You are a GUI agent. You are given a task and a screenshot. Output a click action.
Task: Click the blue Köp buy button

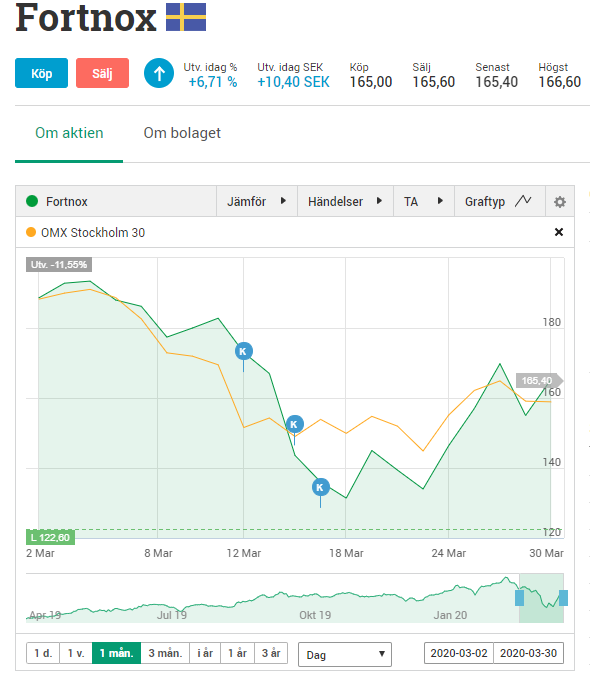tap(41, 73)
